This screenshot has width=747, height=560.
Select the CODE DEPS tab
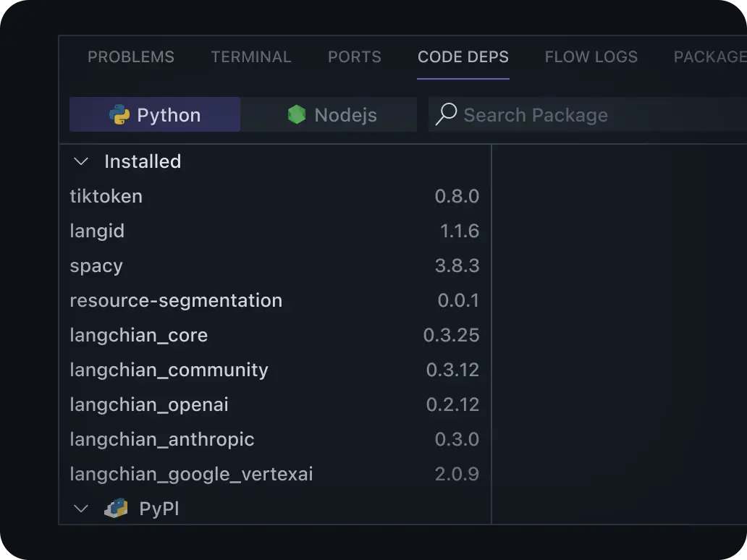coord(463,56)
